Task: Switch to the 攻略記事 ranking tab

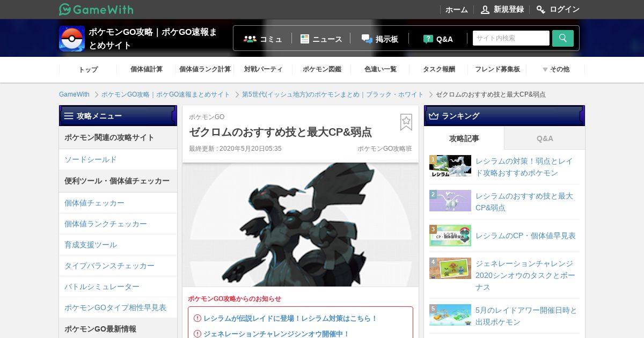Action: [x=464, y=138]
